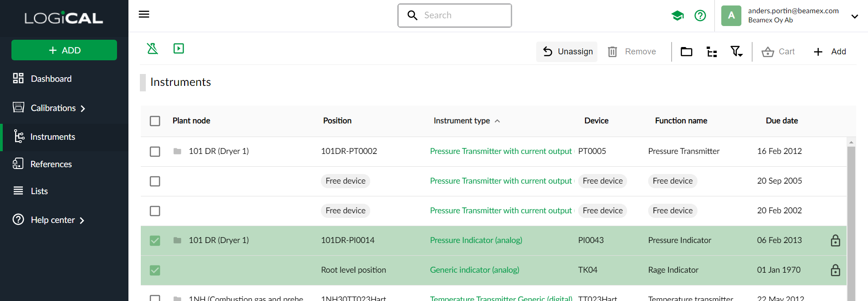This screenshot has height=301, width=868.
Task: Click the table's vertical scrollbar
Action: pyautogui.click(x=851, y=219)
